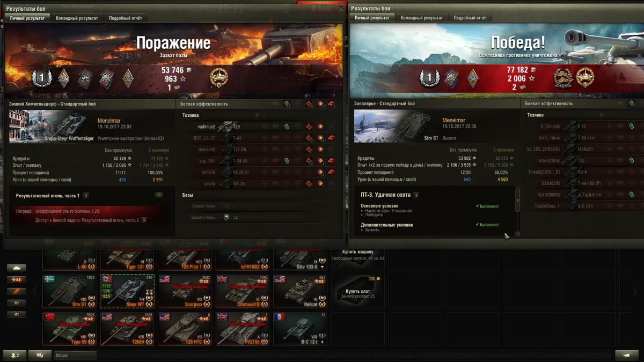Click the tank-pair medal in victory banner
Viewport: 644px width, 362px height.
(562, 78)
